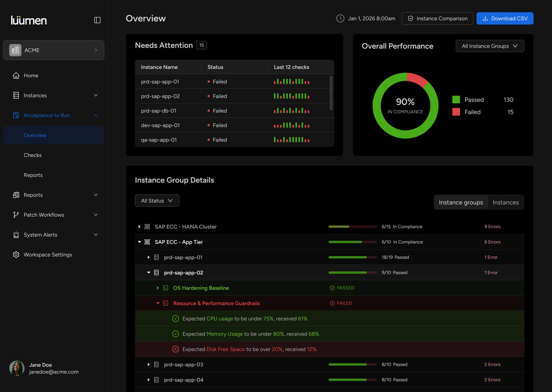Open the Checks submenu item

[33, 155]
